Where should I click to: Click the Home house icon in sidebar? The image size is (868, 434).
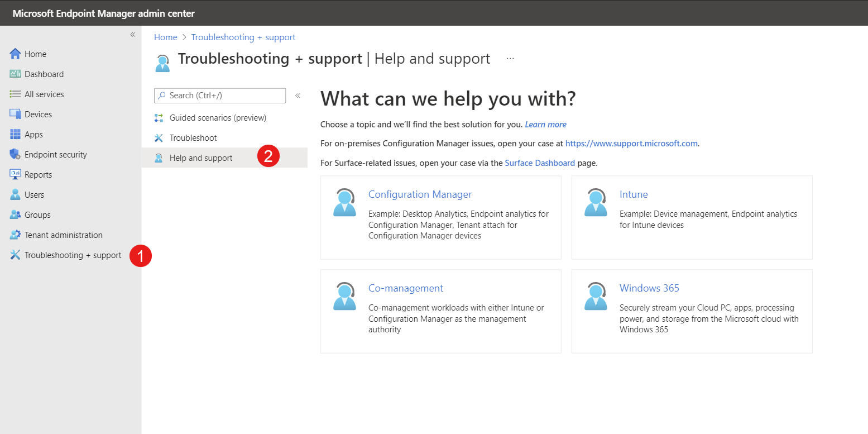point(15,54)
